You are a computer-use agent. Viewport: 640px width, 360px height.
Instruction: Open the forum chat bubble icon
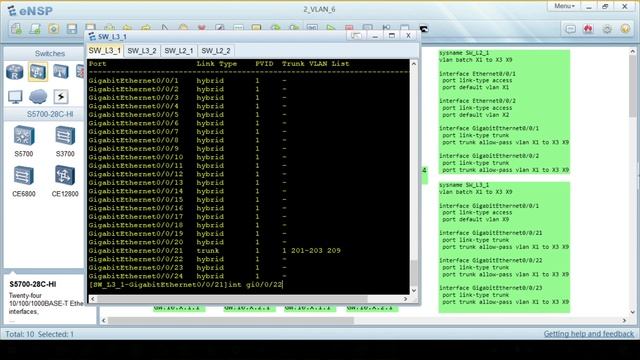tap(570, 29)
